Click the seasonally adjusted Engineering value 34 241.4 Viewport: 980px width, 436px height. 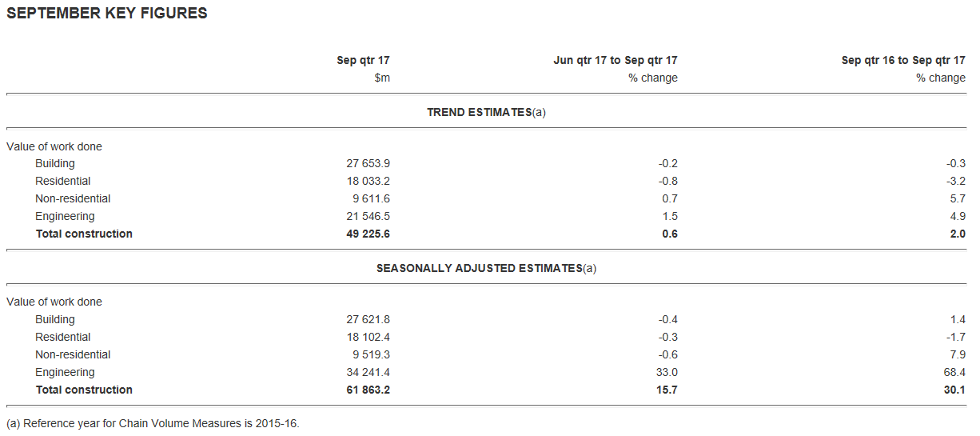tap(368, 372)
